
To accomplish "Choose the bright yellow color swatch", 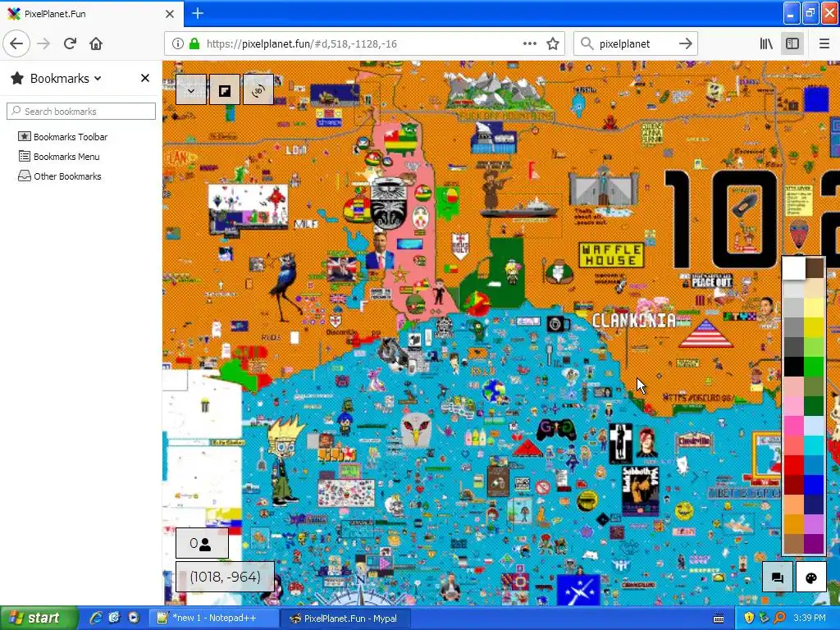I will click(814, 327).
